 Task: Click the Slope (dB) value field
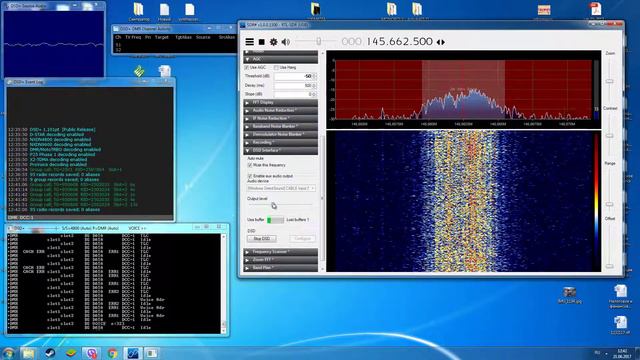pyautogui.click(x=295, y=94)
